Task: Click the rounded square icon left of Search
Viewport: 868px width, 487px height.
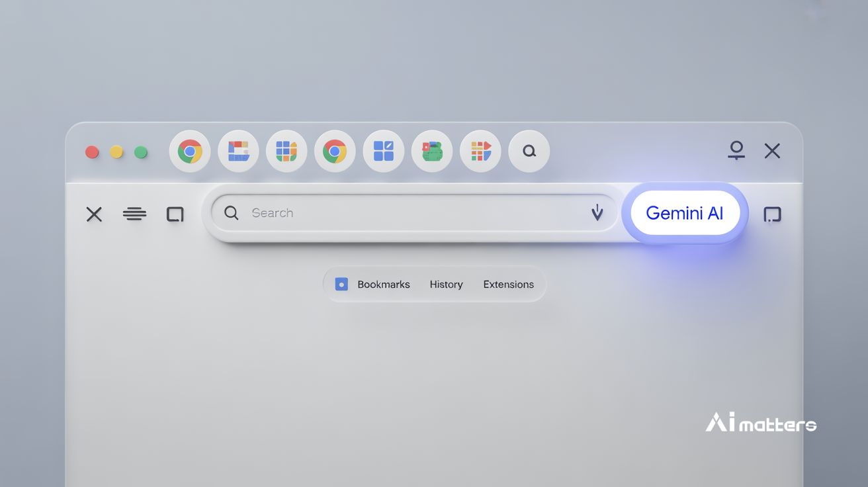Action: pos(175,214)
